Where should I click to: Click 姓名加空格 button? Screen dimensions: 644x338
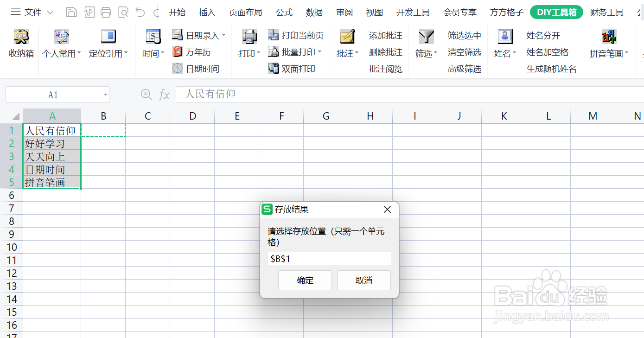[x=548, y=52]
